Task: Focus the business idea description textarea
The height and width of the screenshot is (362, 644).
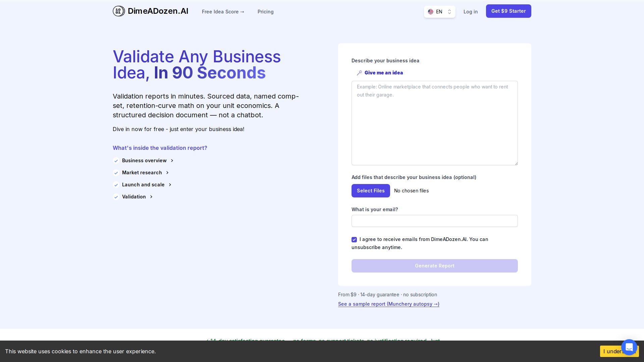Action: tap(435, 123)
